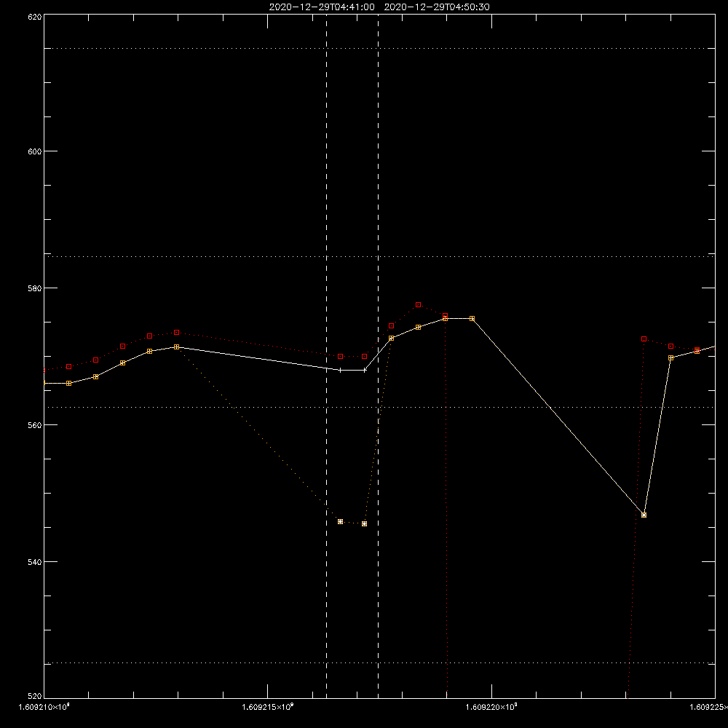The image size is (728, 728).
Task: Select the 580 y-axis label
Action: [x=35, y=288]
